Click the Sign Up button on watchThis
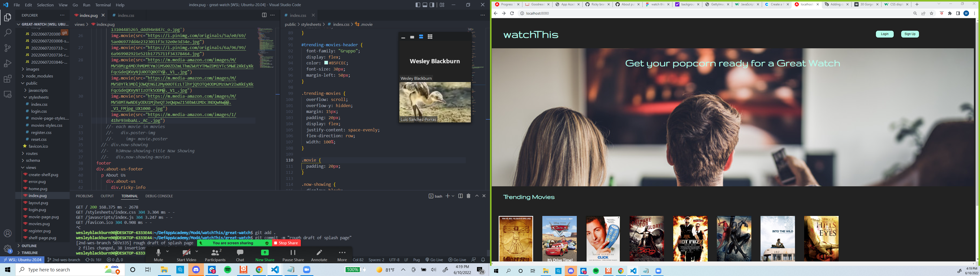The width and height of the screenshot is (980, 276). [x=910, y=34]
